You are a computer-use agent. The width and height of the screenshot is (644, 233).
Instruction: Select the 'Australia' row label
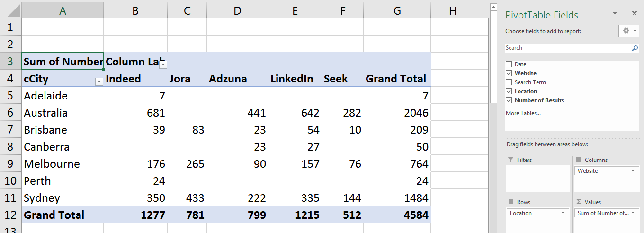point(63,112)
